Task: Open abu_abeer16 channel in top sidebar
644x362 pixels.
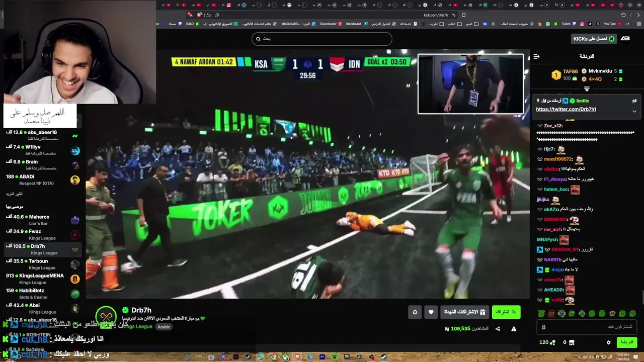Action: pyautogui.click(x=42, y=135)
